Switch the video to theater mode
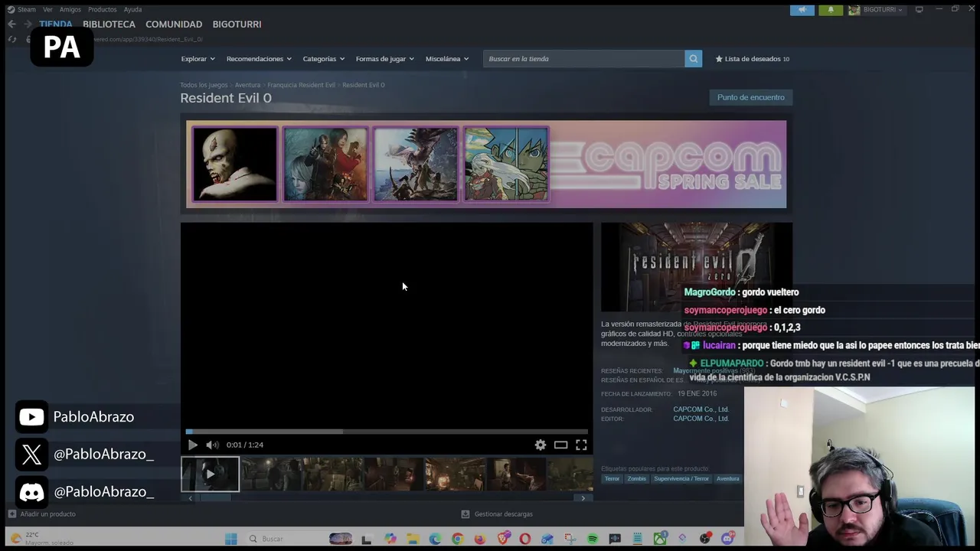 pyautogui.click(x=560, y=445)
